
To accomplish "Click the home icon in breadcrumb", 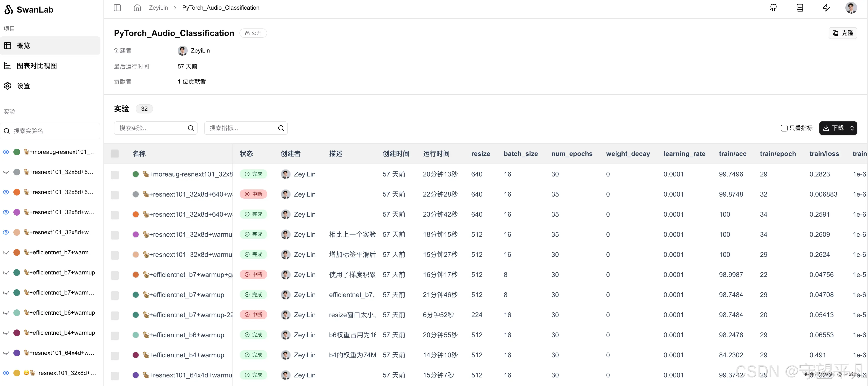I will pyautogui.click(x=137, y=8).
